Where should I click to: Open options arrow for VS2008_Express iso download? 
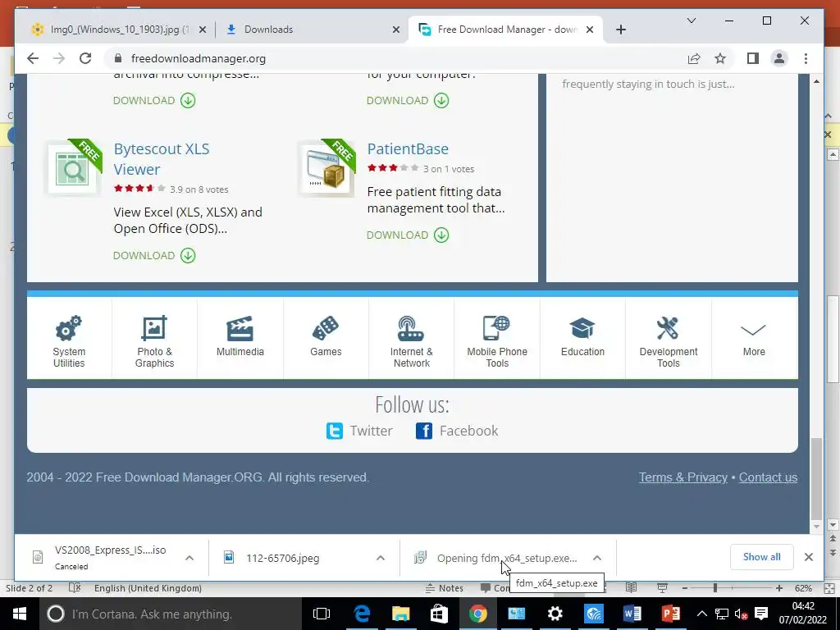tap(189, 558)
